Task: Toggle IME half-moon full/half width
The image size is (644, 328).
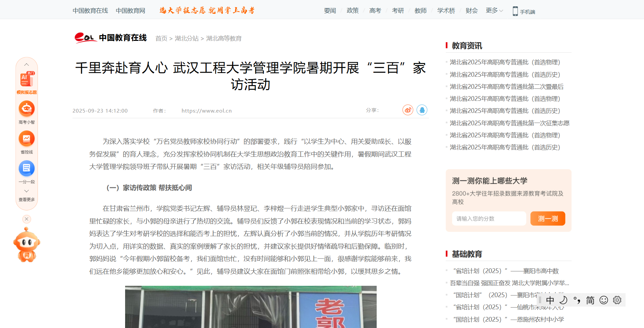Action: (x=563, y=300)
